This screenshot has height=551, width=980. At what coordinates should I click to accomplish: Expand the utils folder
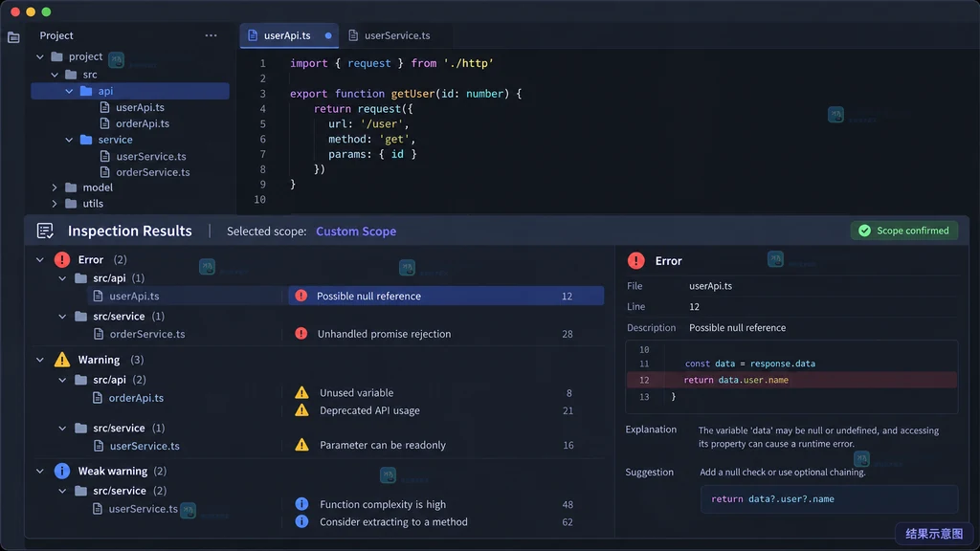[55, 204]
